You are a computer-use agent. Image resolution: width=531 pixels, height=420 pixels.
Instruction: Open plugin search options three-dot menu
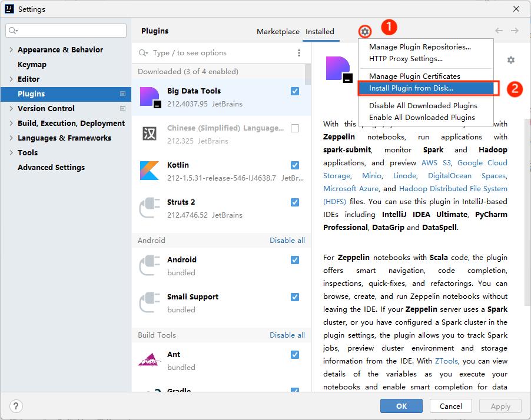[x=298, y=53]
